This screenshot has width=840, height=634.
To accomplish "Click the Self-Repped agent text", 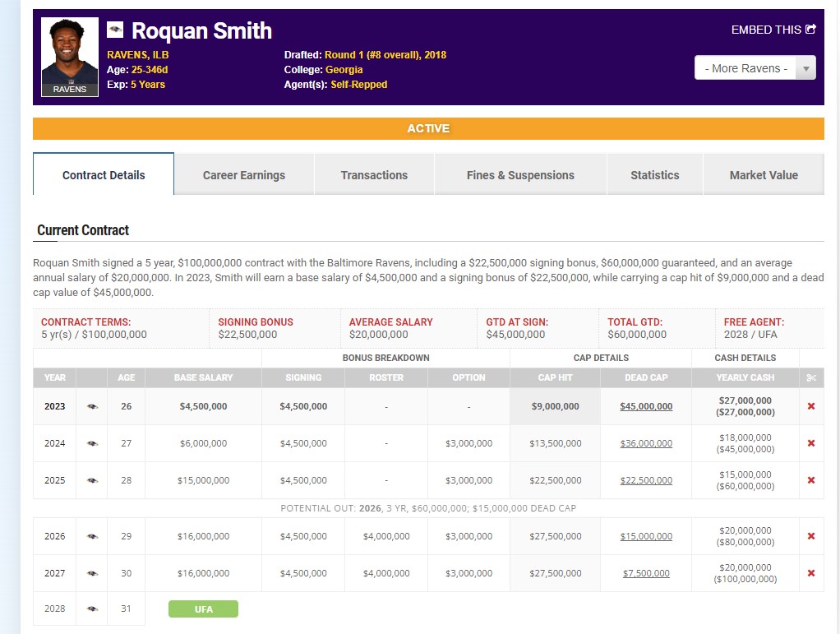I will [359, 84].
